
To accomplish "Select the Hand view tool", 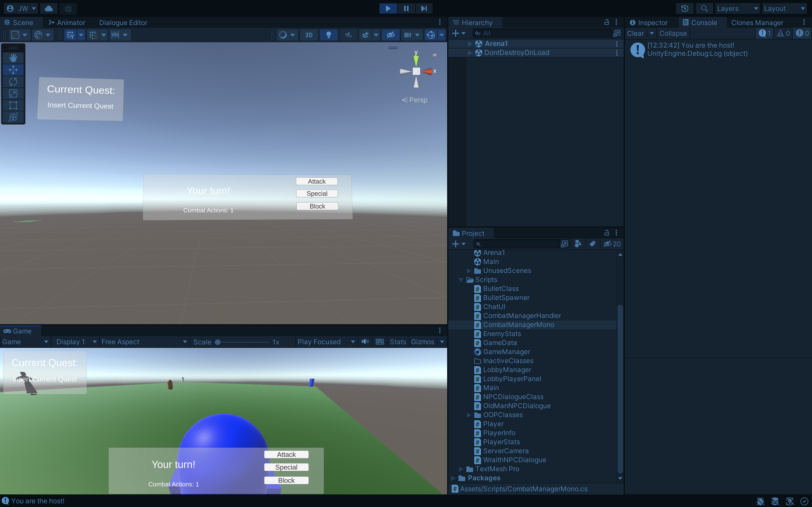I will (13, 58).
